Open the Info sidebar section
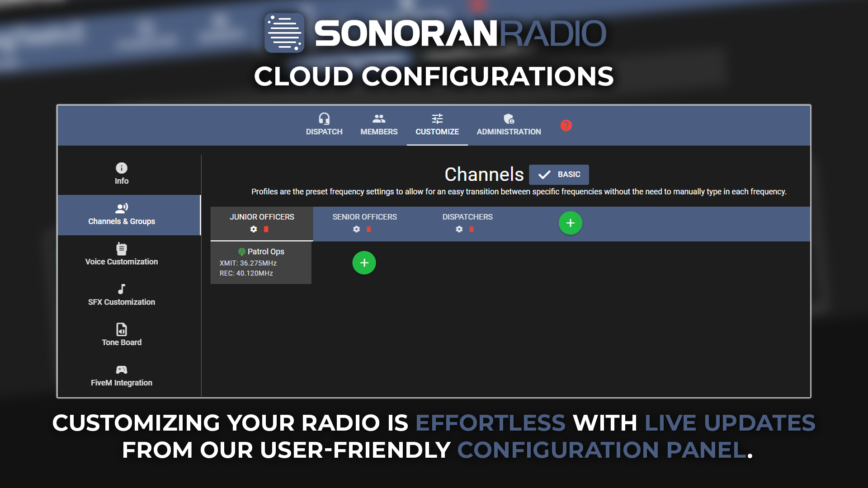The image size is (868, 488). (122, 174)
